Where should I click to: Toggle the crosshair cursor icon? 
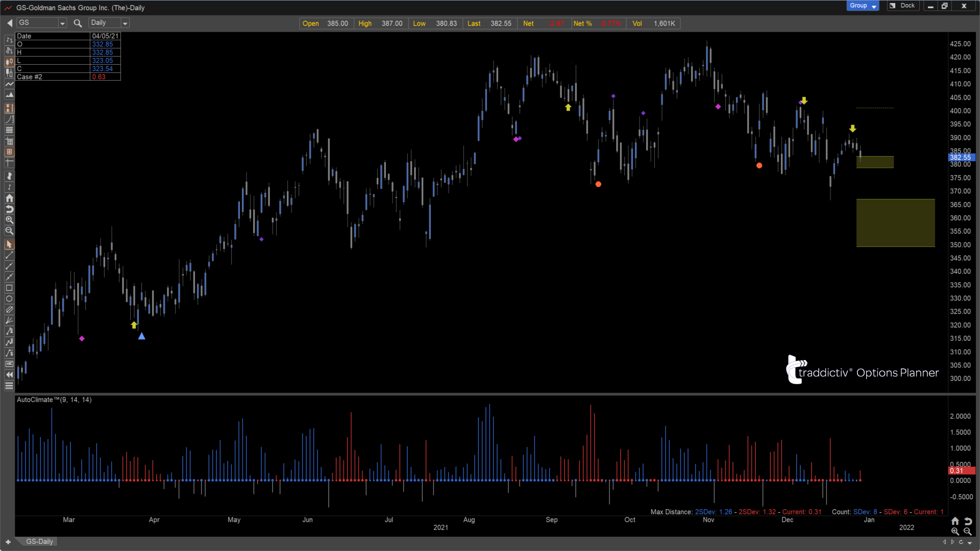tap(9, 163)
